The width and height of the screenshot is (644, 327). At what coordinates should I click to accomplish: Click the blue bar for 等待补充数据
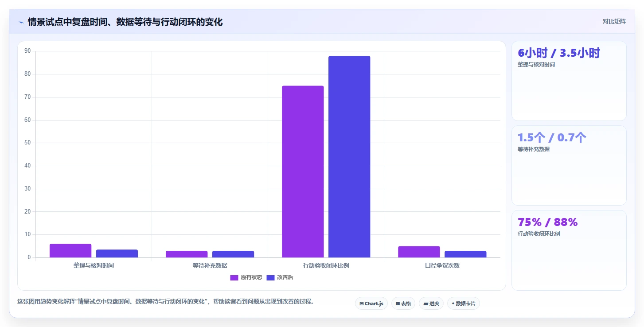click(233, 254)
